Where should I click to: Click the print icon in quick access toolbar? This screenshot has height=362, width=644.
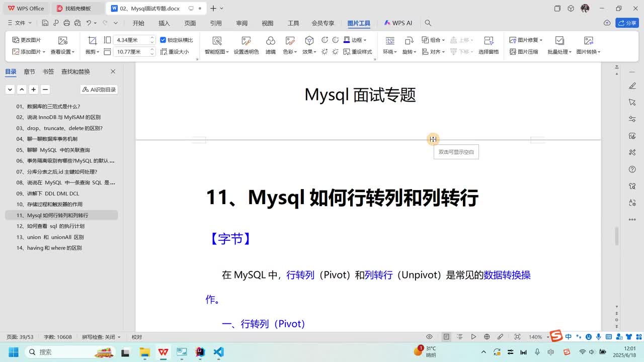[66, 23]
